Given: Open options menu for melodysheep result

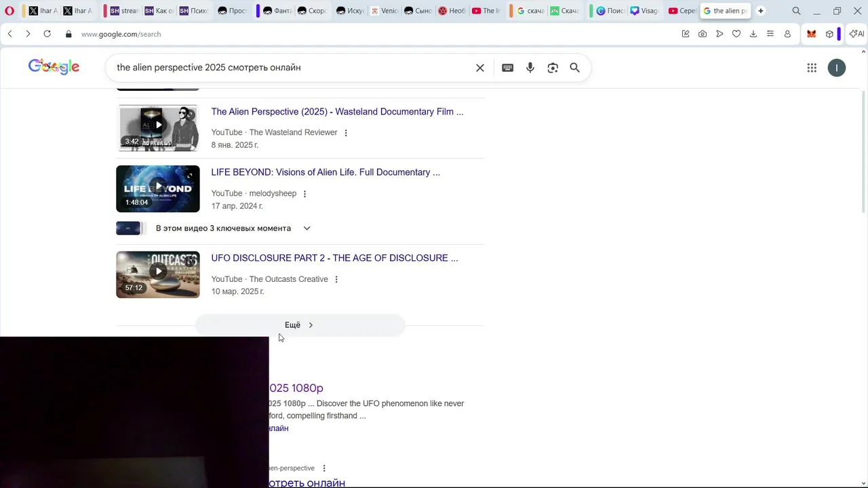Looking at the screenshot, I should point(304,194).
